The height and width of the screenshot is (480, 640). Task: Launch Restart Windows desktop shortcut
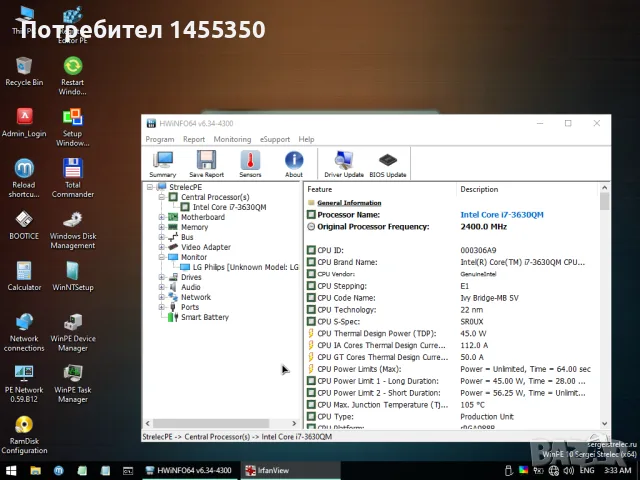coord(73,76)
